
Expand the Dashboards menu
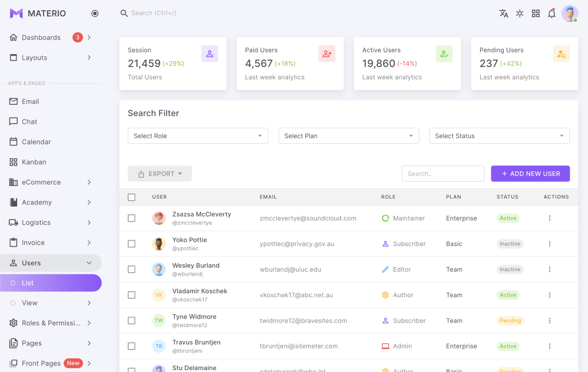[x=51, y=38]
